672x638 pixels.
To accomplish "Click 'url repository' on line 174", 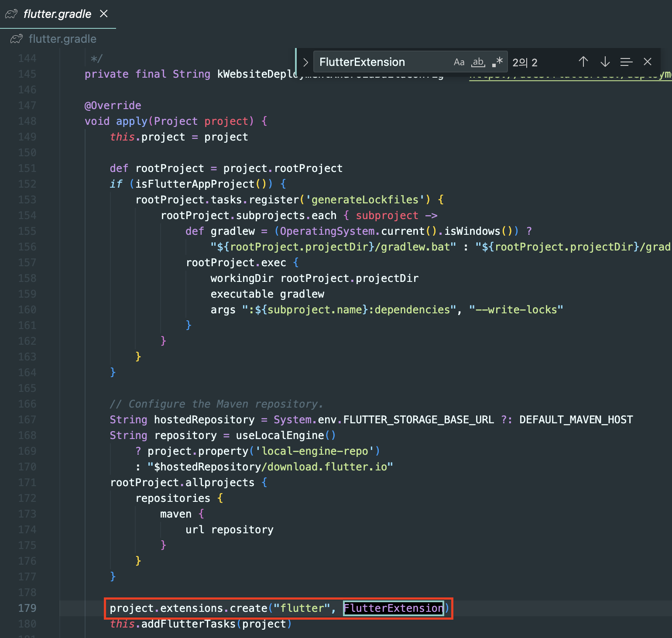I will pos(230,529).
